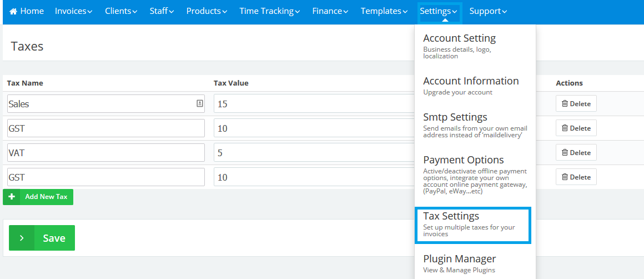Click the contact card icon in Sales field

pyautogui.click(x=200, y=103)
